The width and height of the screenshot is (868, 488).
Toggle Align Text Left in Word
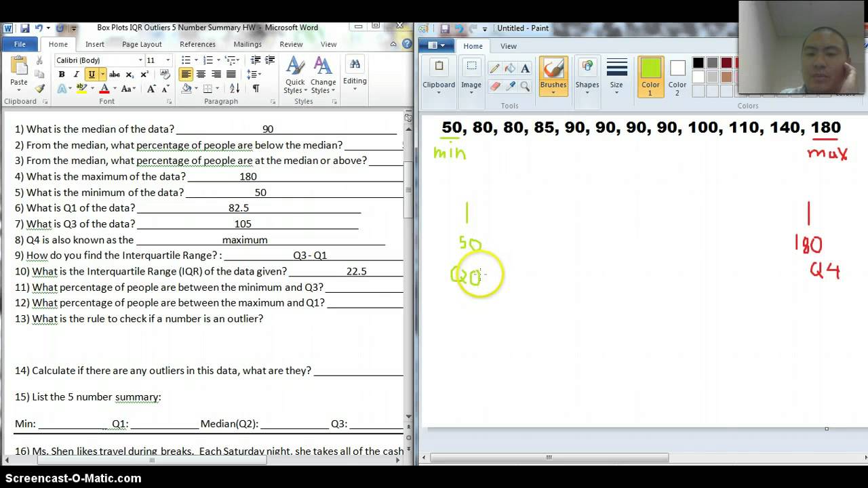pyautogui.click(x=186, y=75)
